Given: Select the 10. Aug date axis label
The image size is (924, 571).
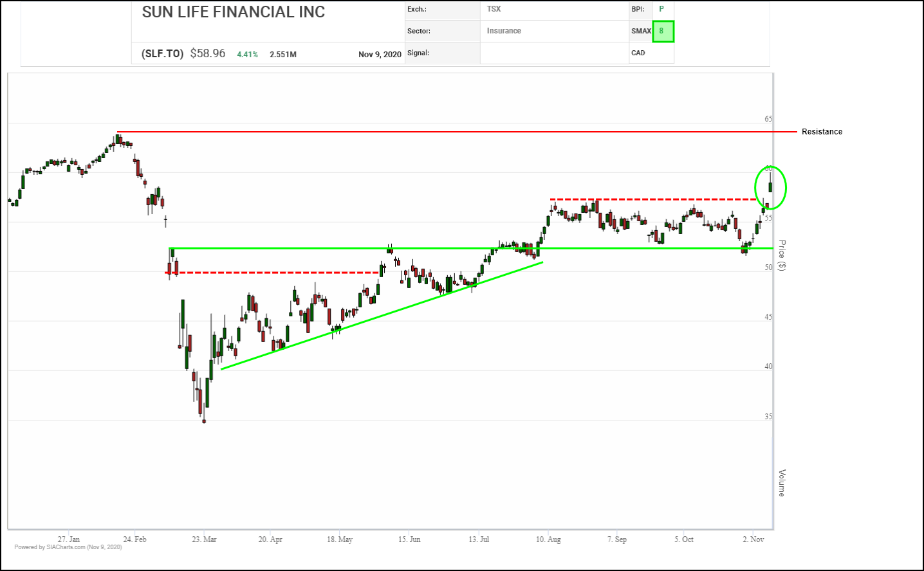Looking at the screenshot, I should click(x=548, y=539).
